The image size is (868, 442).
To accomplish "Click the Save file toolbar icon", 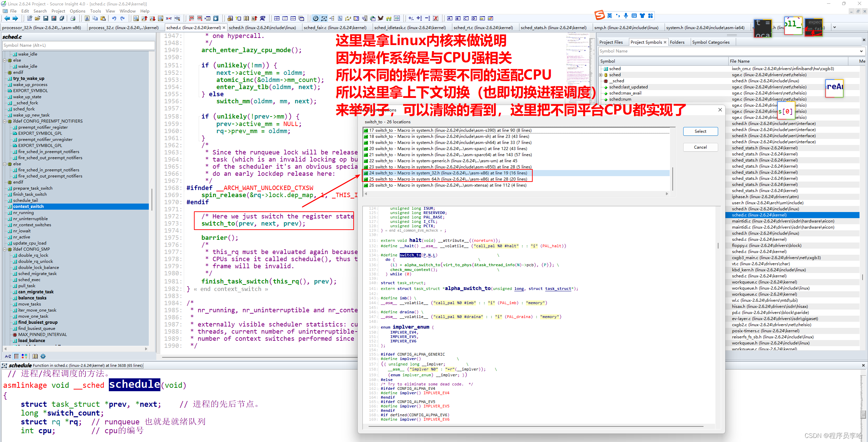I will coord(46,19).
